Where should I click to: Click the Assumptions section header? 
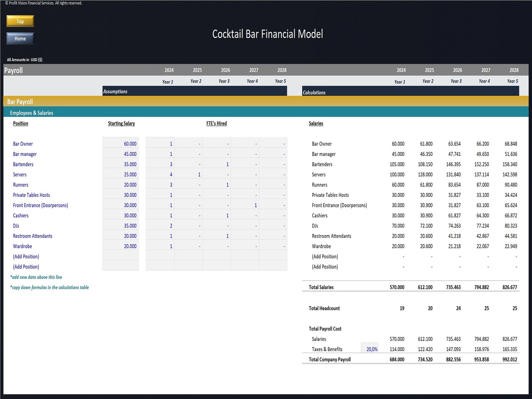coord(195,91)
